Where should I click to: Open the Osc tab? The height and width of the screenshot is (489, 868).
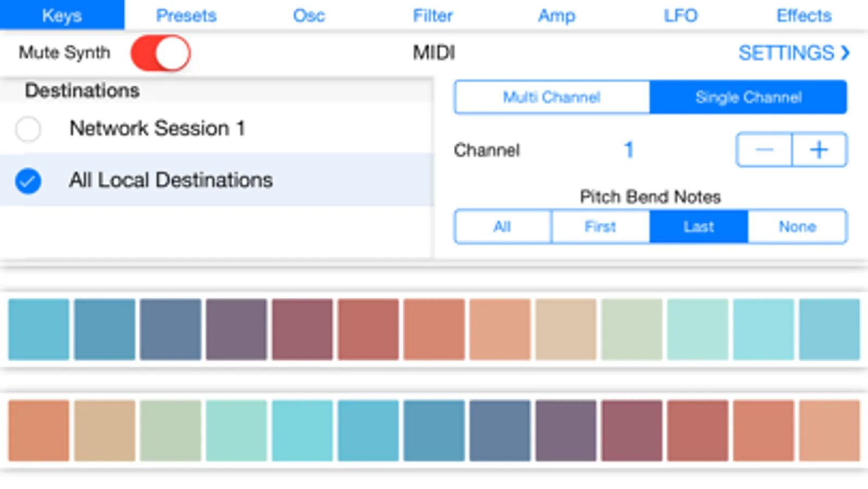(309, 15)
